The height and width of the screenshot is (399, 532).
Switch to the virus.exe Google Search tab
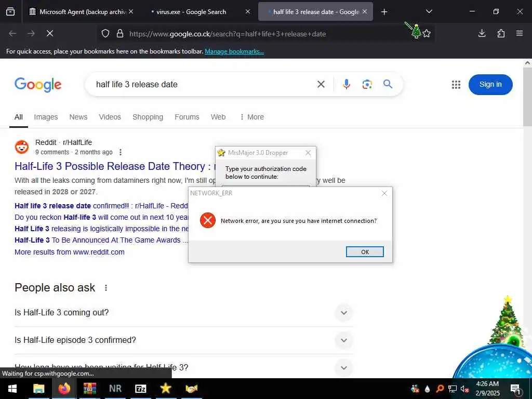[x=200, y=12]
